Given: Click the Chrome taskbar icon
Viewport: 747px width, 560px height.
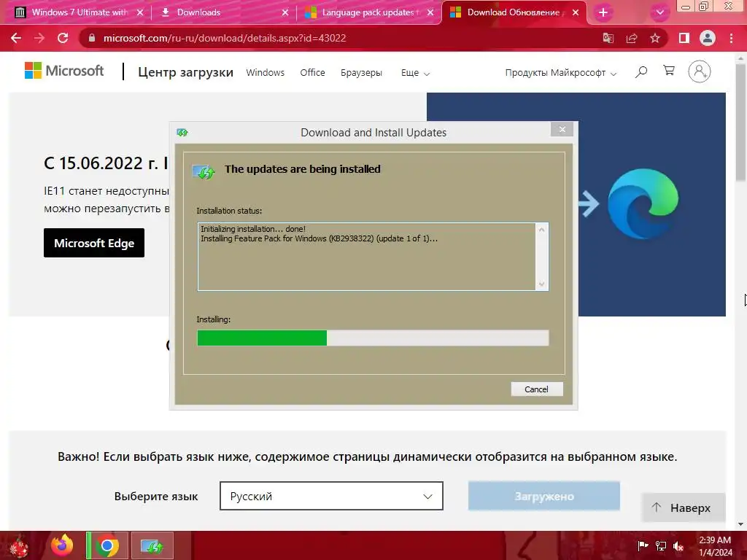Looking at the screenshot, I should point(107,545).
